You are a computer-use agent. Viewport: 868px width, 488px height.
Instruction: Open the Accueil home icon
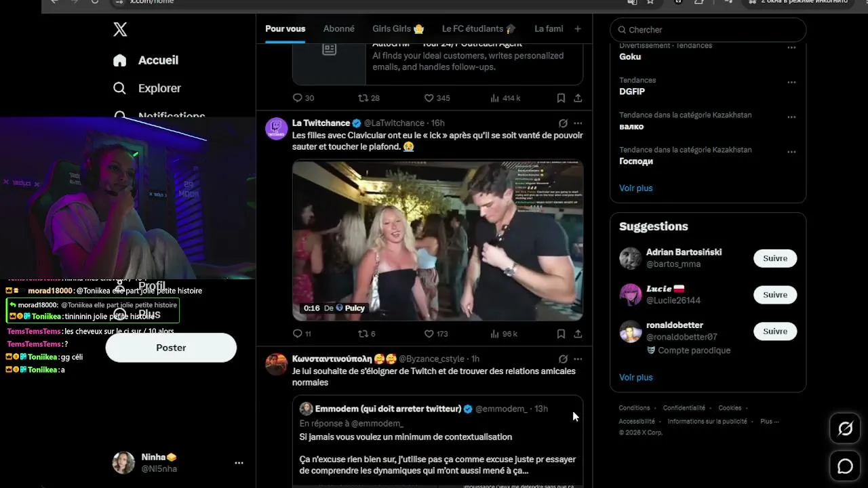point(120,60)
